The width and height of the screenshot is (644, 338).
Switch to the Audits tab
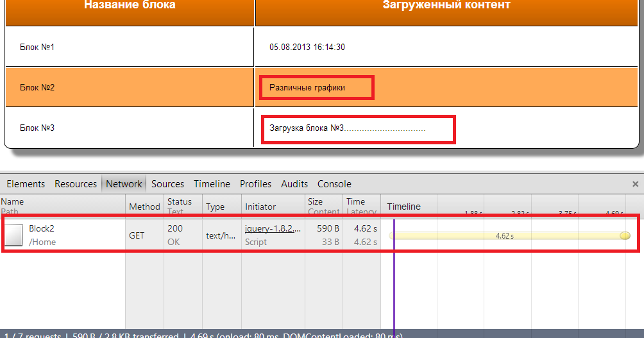[x=294, y=184]
